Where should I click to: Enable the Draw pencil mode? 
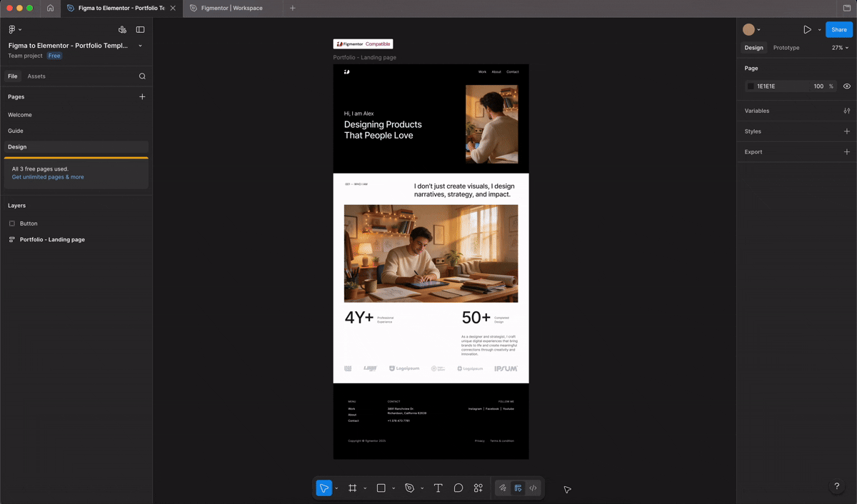pos(502,488)
